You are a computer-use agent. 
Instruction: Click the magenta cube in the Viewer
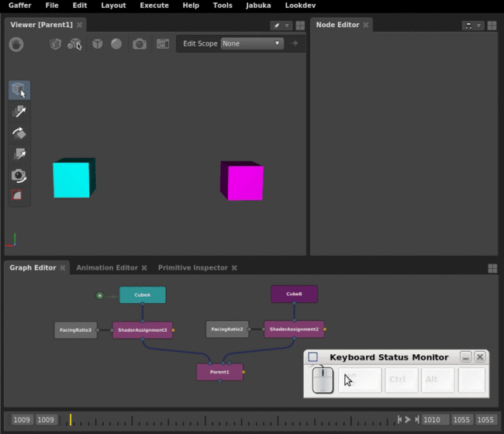click(242, 181)
